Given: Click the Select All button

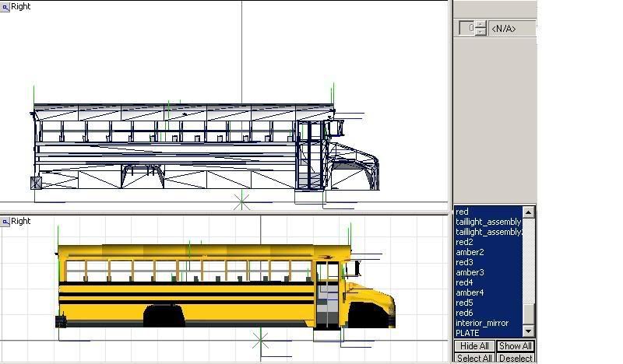Looking at the screenshot, I should tap(474, 359).
